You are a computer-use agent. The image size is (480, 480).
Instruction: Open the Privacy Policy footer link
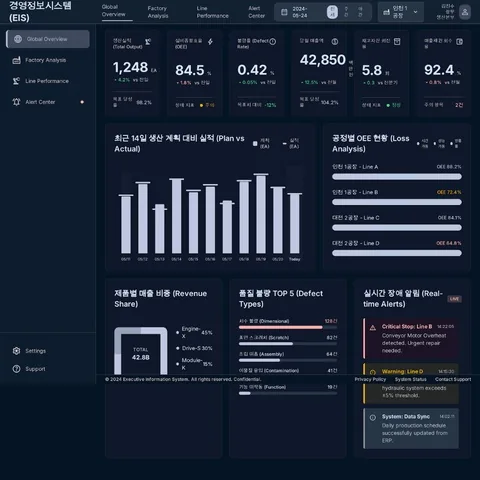coord(370,379)
